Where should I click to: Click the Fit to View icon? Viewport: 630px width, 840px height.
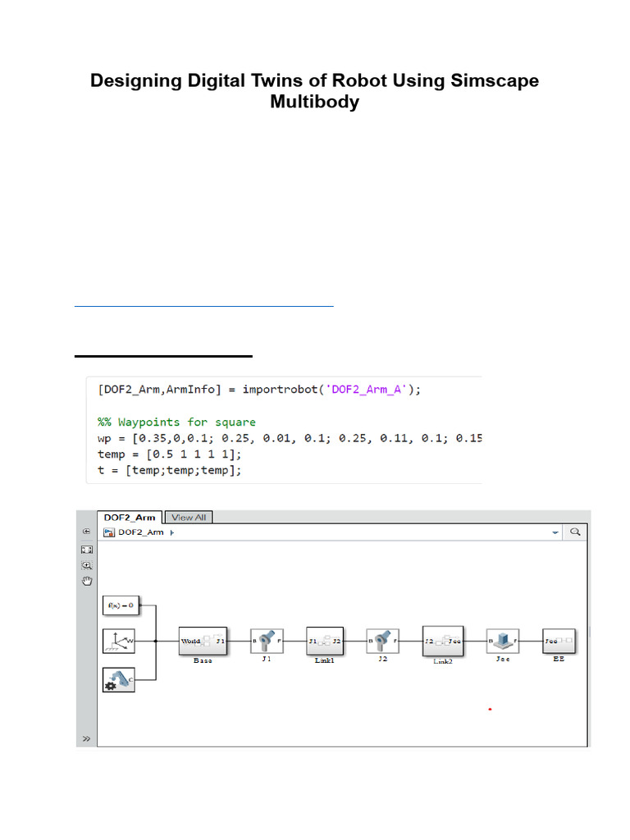coord(87,550)
